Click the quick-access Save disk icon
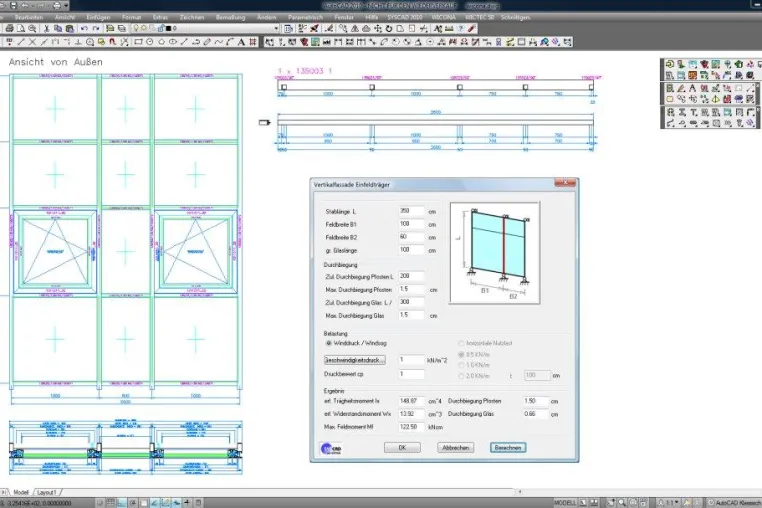The image size is (762, 508). 13,6
